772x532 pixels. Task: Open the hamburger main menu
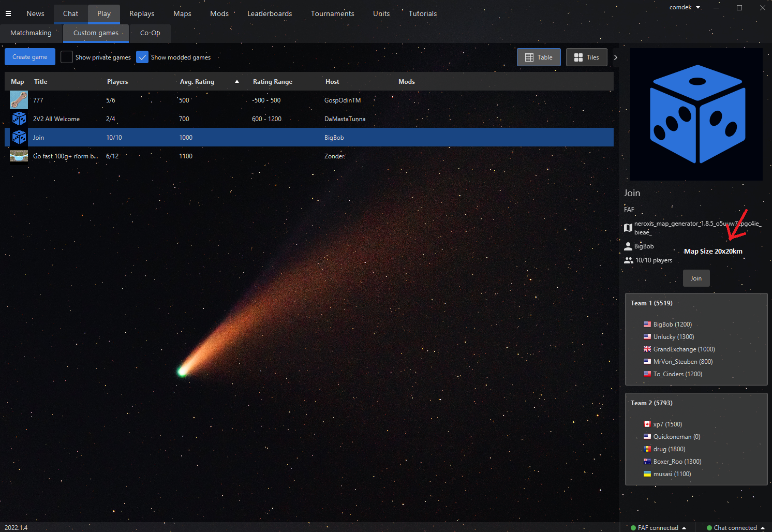click(8, 13)
